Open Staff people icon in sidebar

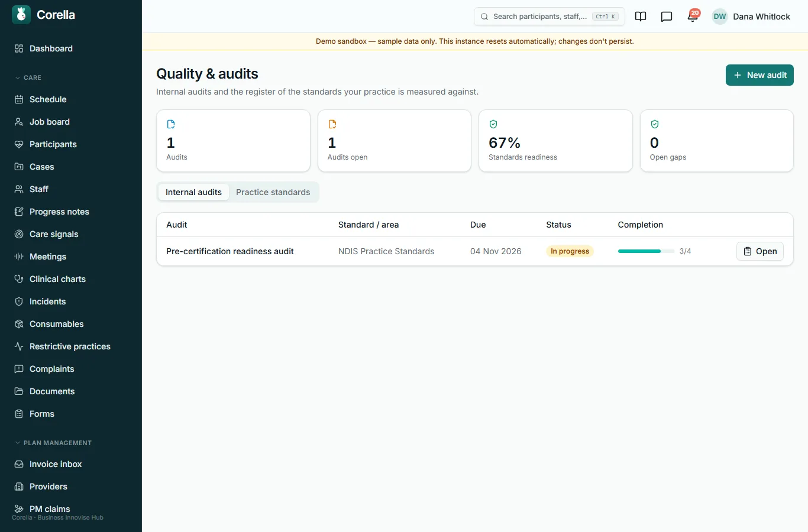tap(19, 189)
